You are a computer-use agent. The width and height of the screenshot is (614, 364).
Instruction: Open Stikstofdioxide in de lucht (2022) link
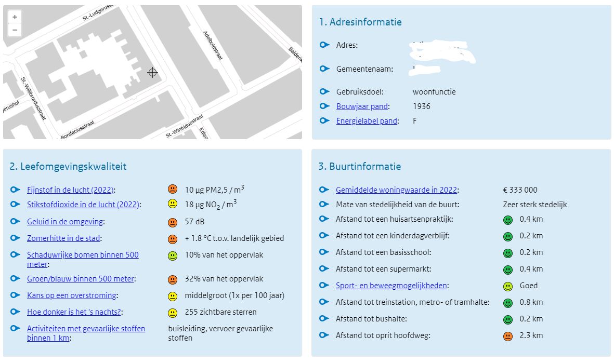tap(83, 205)
